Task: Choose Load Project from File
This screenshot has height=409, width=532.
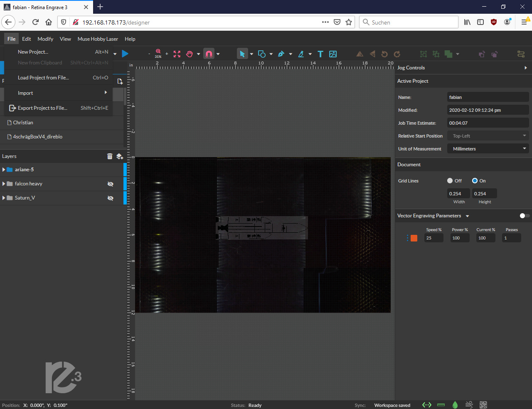Action: pos(58,78)
